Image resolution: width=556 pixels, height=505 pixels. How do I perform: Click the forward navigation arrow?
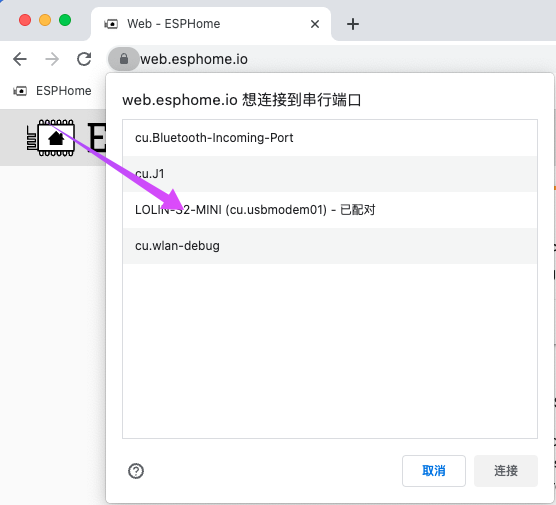pos(52,59)
